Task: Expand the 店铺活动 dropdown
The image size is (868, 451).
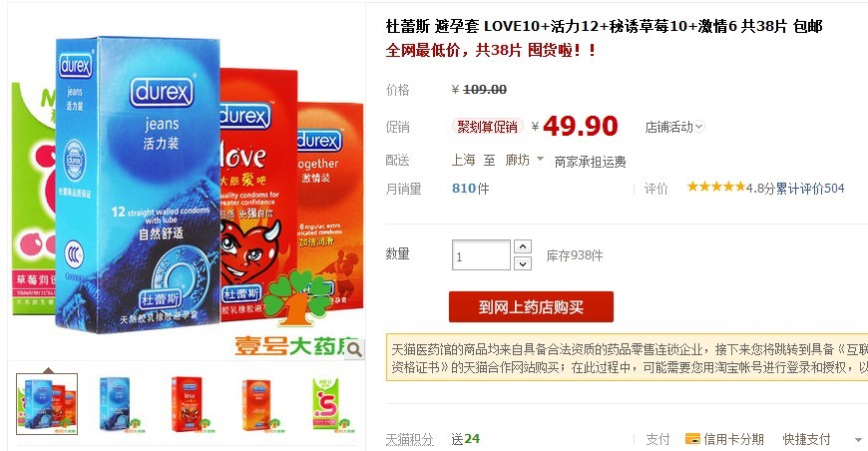Action: coord(674,127)
